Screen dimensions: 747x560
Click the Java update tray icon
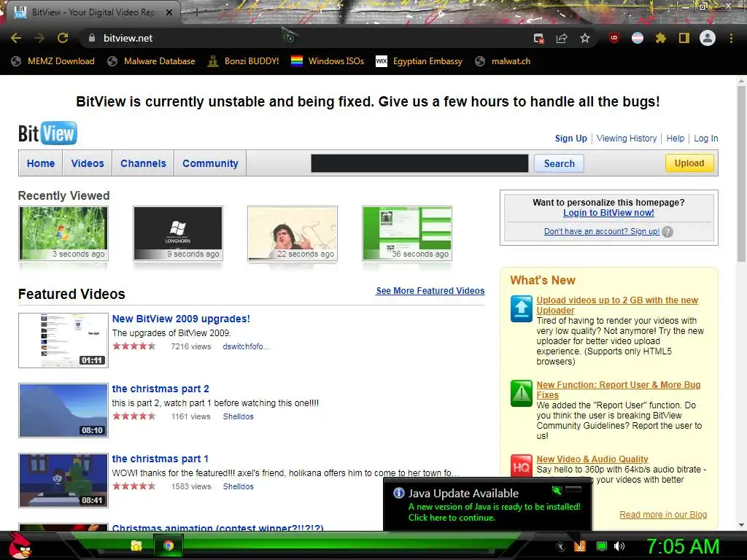point(580,546)
